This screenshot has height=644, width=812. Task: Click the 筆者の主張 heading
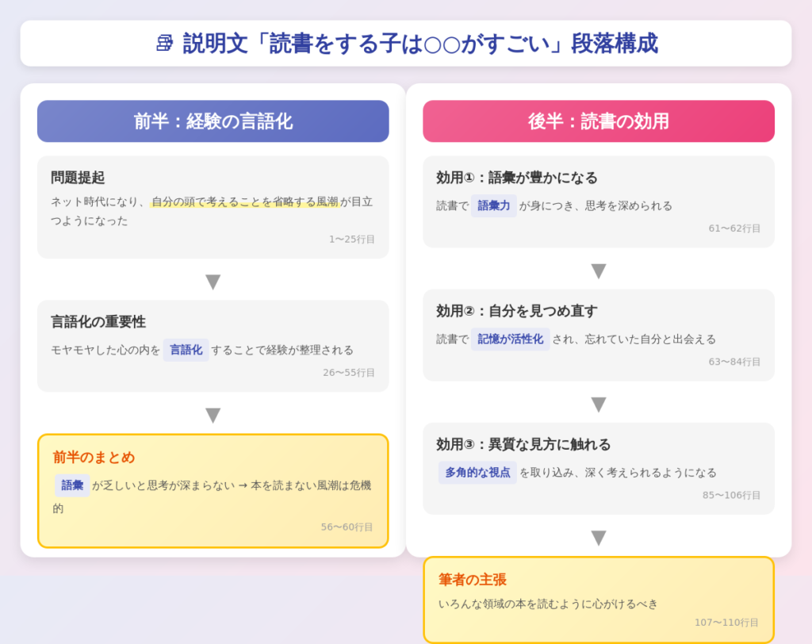point(473,580)
